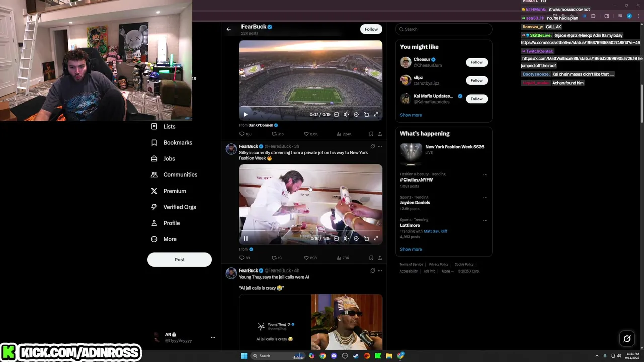Follow Cheesur
Image resolution: width=644 pixels, height=362 pixels.
pyautogui.click(x=477, y=62)
